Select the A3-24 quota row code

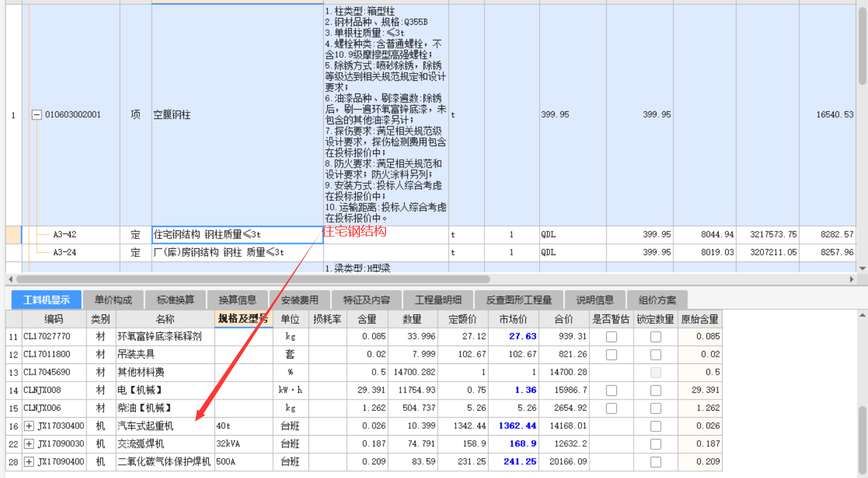pyautogui.click(x=65, y=253)
